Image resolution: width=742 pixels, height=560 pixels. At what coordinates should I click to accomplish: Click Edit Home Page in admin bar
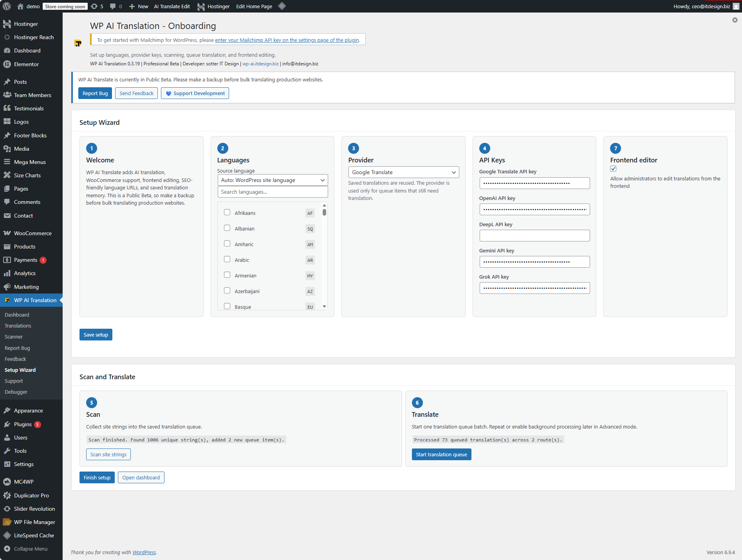click(254, 6)
